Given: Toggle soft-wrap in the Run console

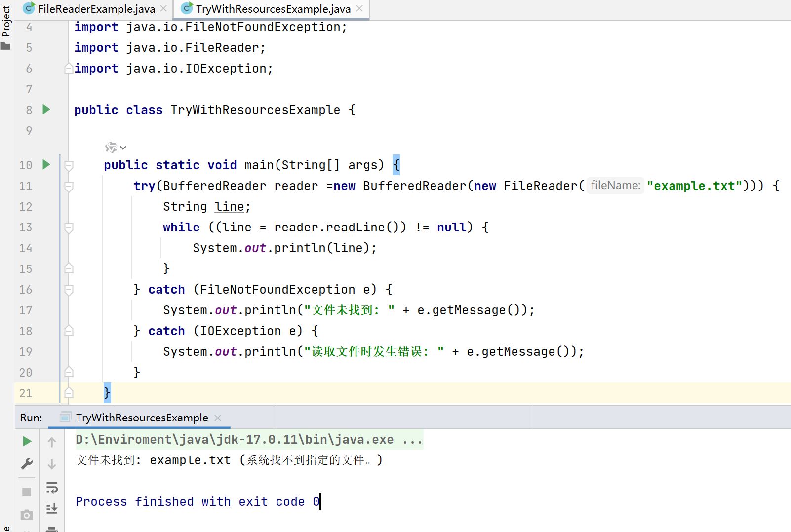Looking at the screenshot, I should coord(52,488).
